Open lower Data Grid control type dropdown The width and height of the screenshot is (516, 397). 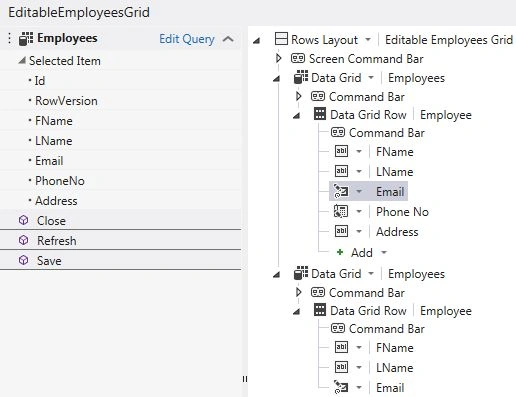click(x=371, y=274)
